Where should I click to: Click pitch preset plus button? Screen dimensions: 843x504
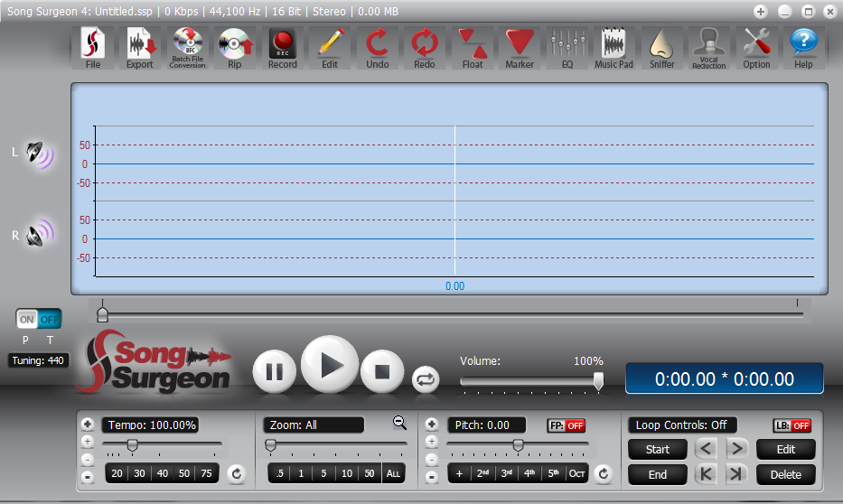coord(459,473)
